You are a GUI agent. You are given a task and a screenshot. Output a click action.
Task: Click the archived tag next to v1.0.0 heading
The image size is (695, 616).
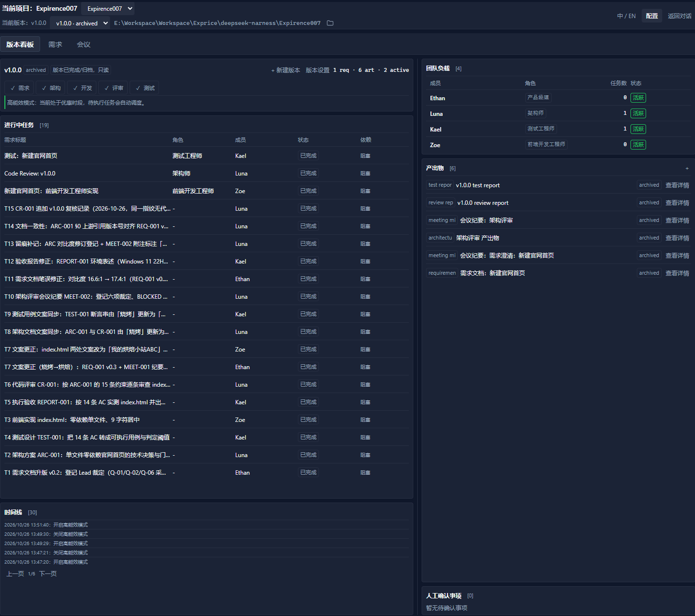[36, 70]
